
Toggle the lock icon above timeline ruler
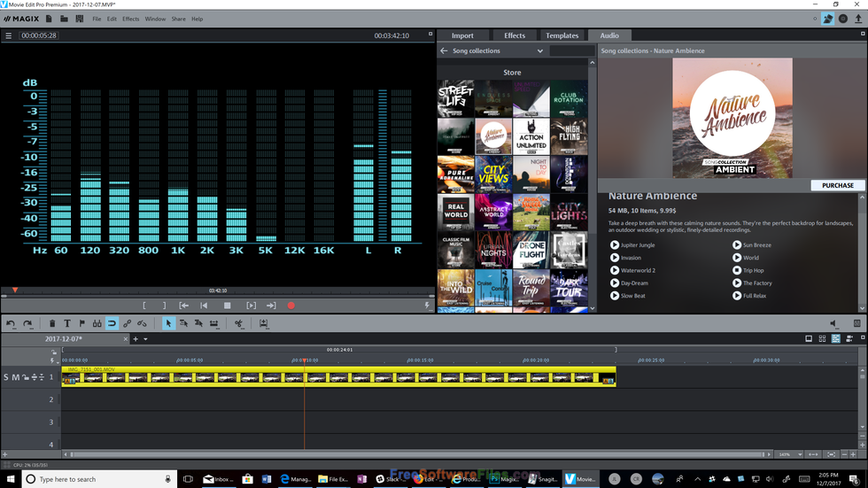point(54,352)
